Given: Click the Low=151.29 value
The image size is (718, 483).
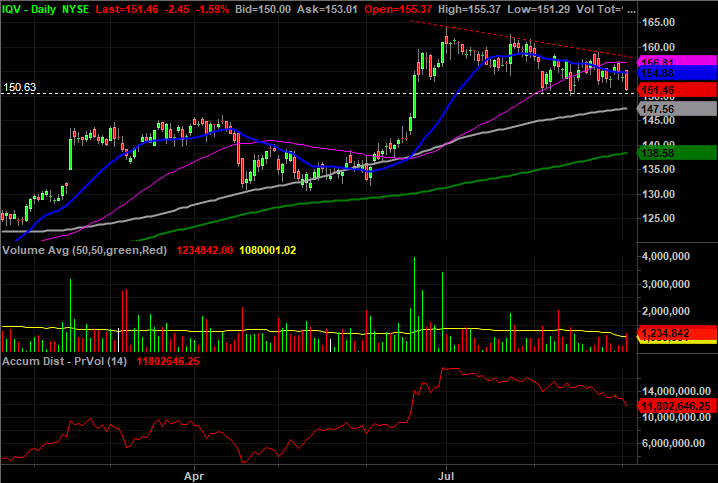Looking at the screenshot, I should pyautogui.click(x=538, y=9).
